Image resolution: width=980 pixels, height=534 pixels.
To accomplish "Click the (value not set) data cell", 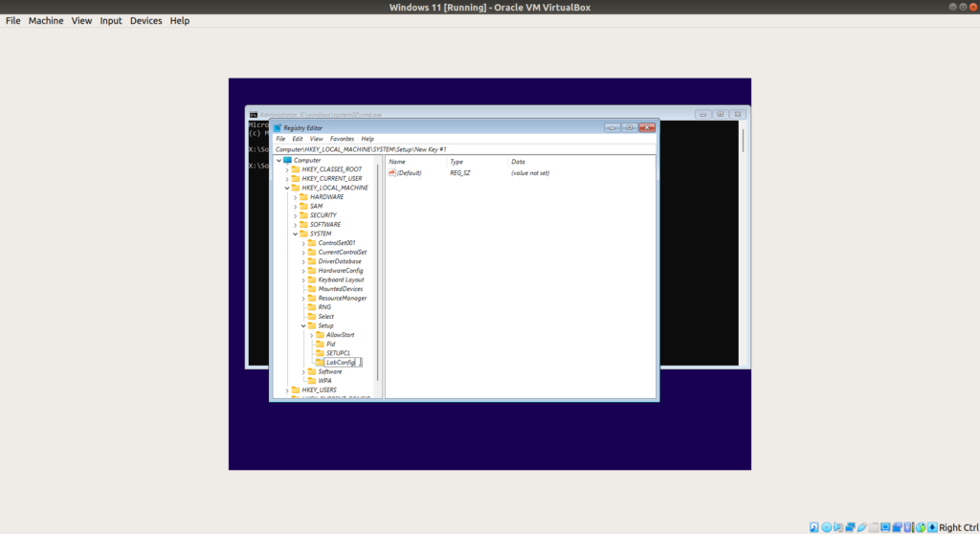I will point(530,173).
